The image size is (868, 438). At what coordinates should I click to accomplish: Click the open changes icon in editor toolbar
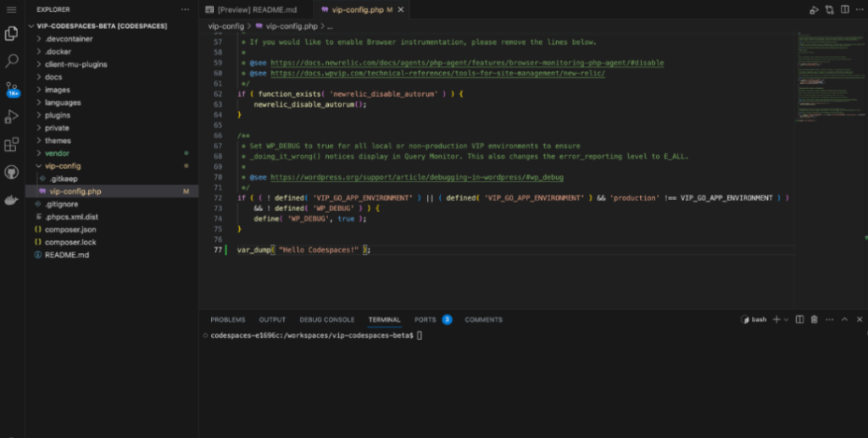[x=829, y=9]
